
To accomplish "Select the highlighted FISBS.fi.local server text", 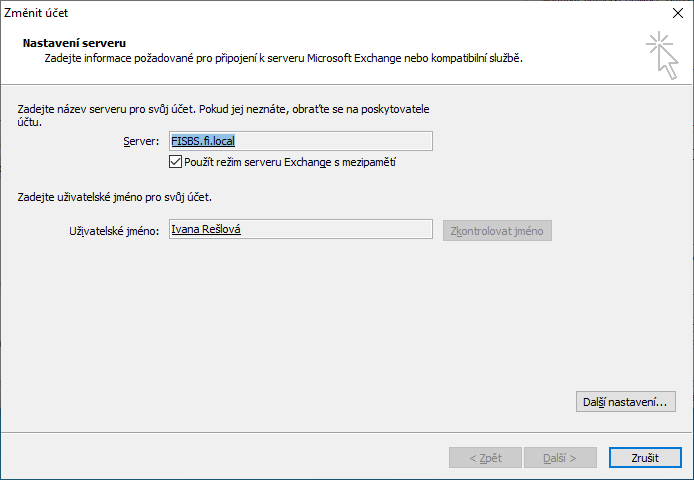I will (x=210, y=141).
